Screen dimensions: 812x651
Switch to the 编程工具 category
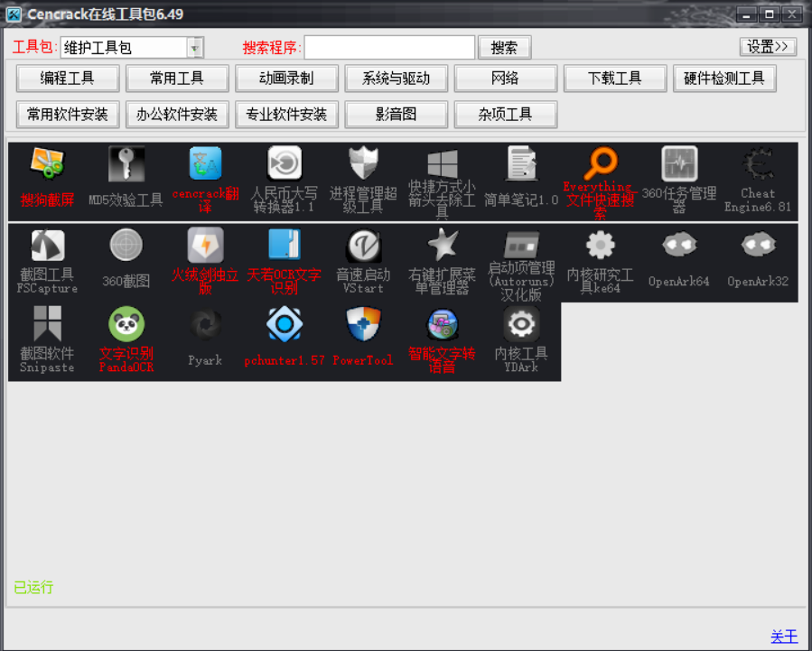pyautogui.click(x=68, y=79)
